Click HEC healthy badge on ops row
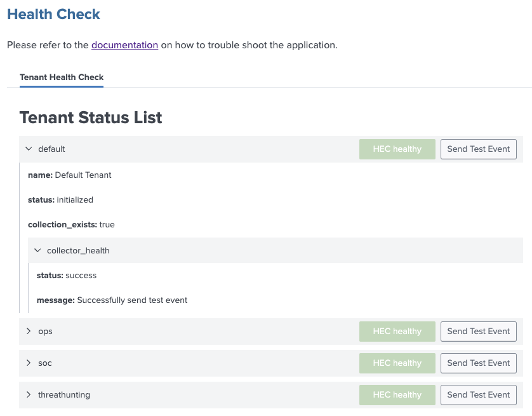 click(397, 332)
